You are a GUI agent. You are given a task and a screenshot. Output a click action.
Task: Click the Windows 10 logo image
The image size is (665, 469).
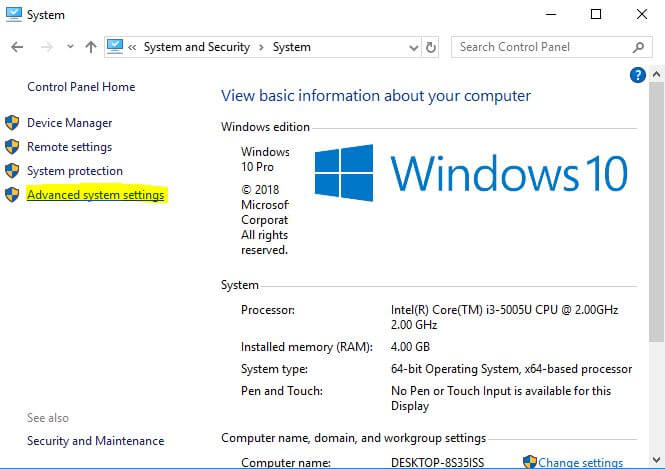[x=471, y=173]
